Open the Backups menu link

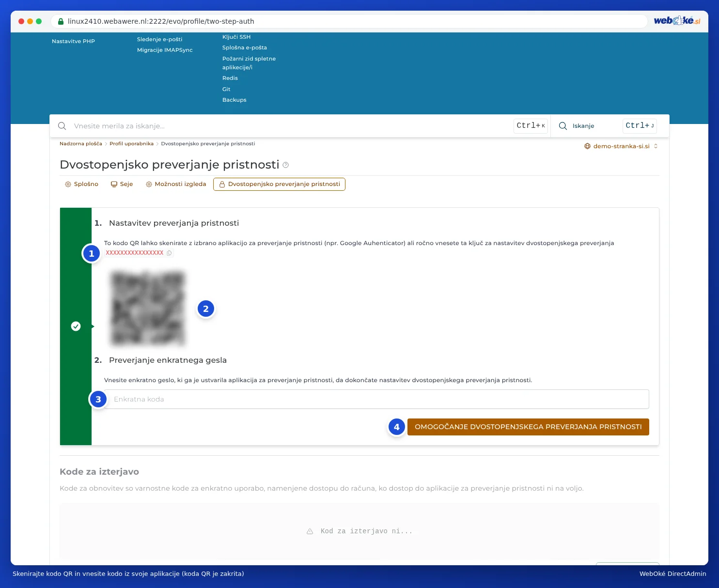pyautogui.click(x=234, y=100)
